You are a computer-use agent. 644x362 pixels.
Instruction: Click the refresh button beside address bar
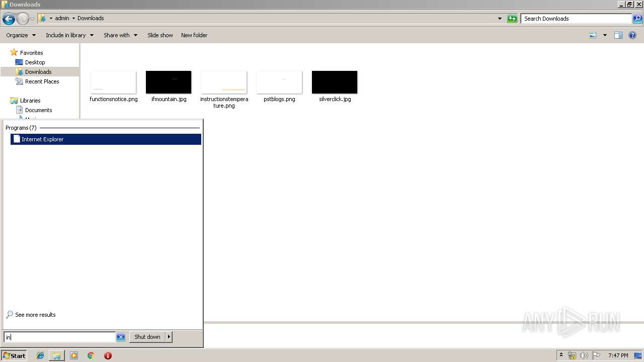click(512, 19)
